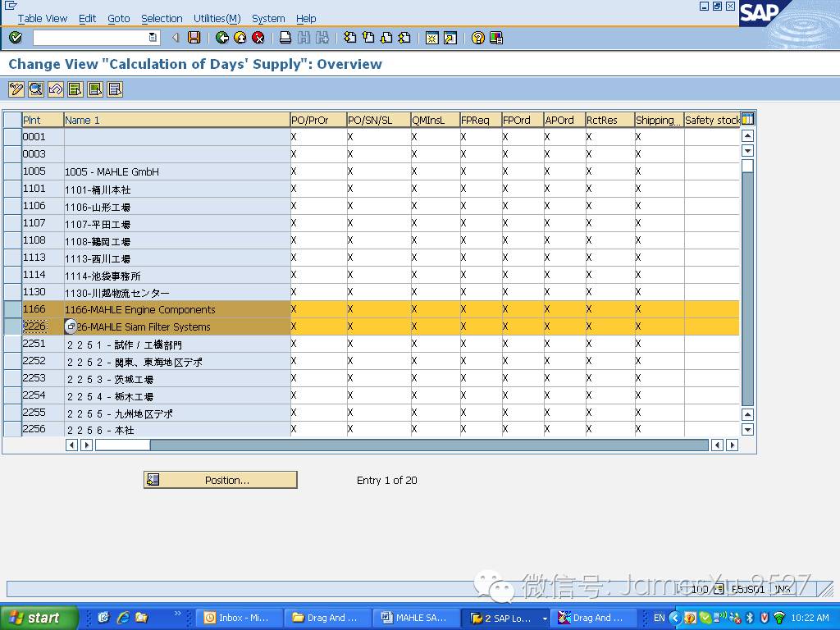Click plant number cell 2256
Viewport: 840px width, 630px height.
43,429
